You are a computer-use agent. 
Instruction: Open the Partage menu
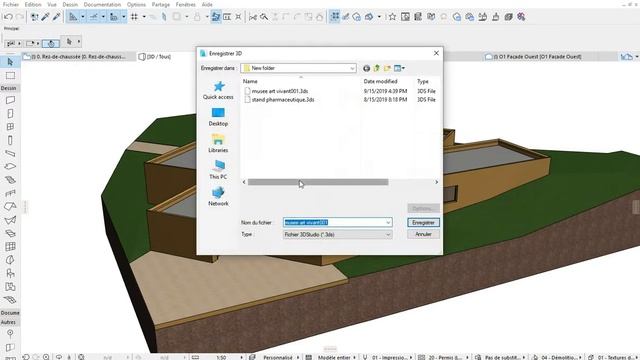click(x=161, y=4)
